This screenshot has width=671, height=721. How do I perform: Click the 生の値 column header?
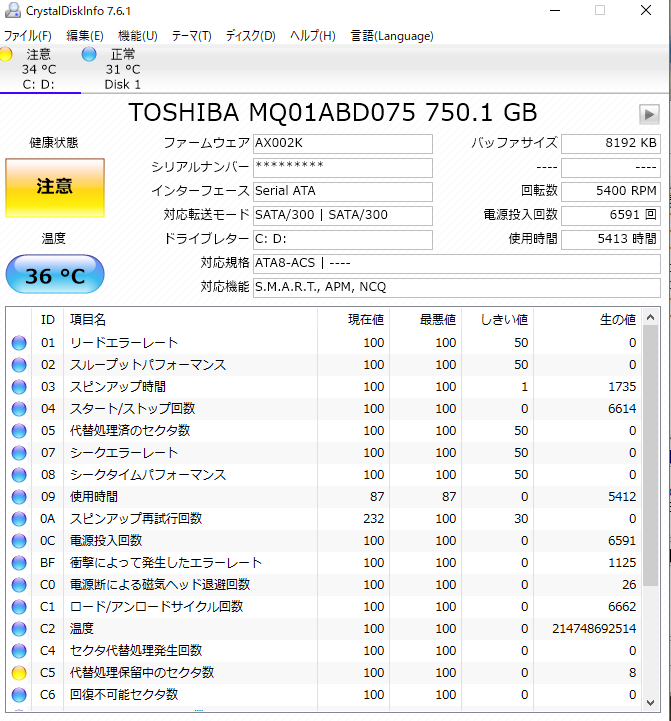pyautogui.click(x=588, y=320)
